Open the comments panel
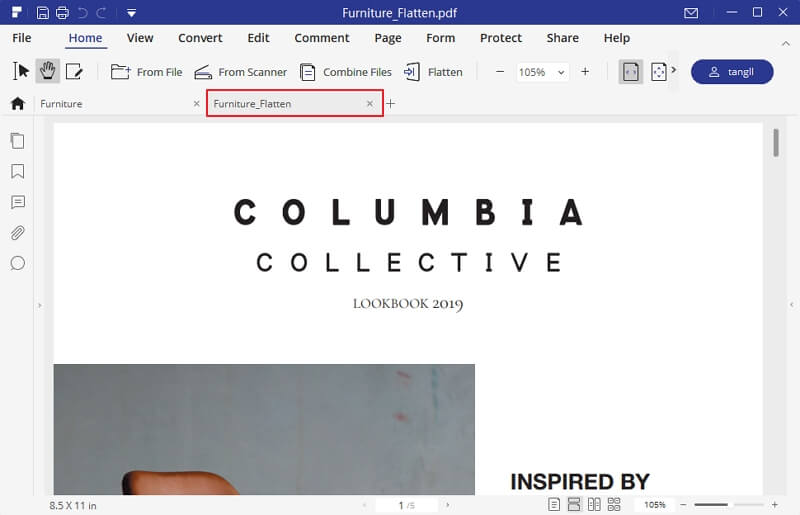This screenshot has width=800, height=515. click(18, 202)
